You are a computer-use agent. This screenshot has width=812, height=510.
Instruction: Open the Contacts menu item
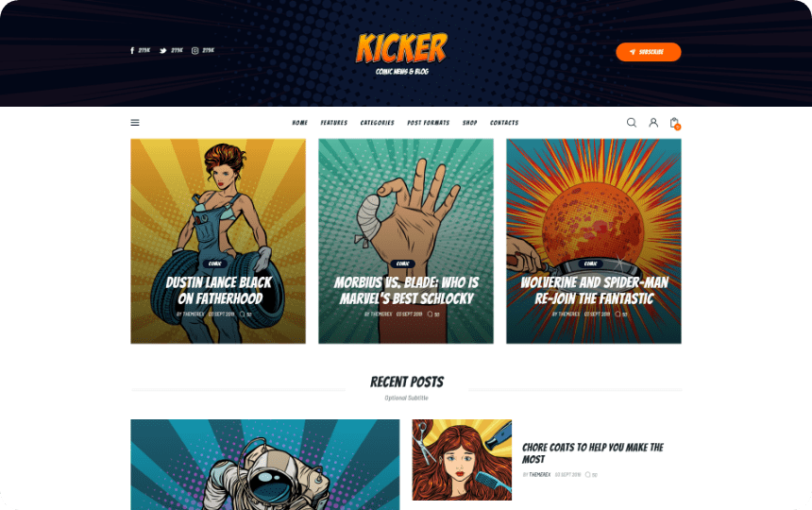(x=504, y=123)
